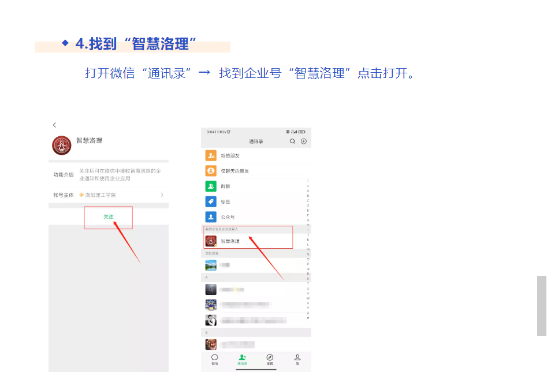This screenshot has width=551, height=392.
Task: Open 新的朋友 orange icon
Action: coord(211,156)
